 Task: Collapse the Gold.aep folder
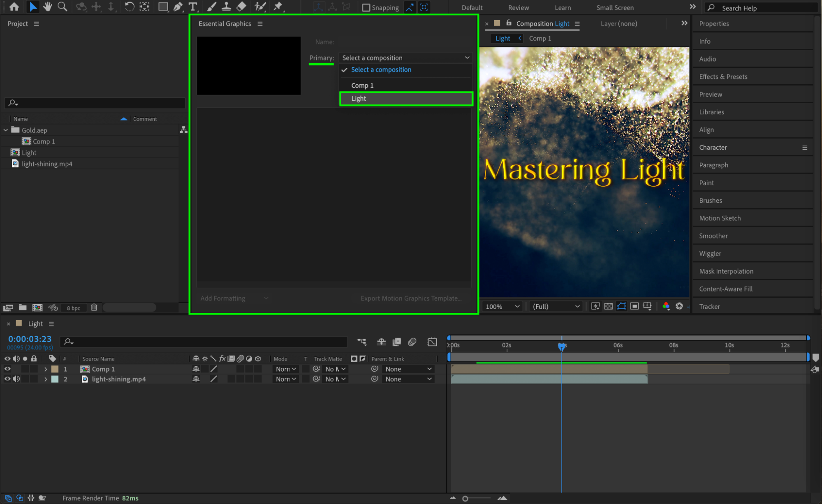[x=6, y=130]
